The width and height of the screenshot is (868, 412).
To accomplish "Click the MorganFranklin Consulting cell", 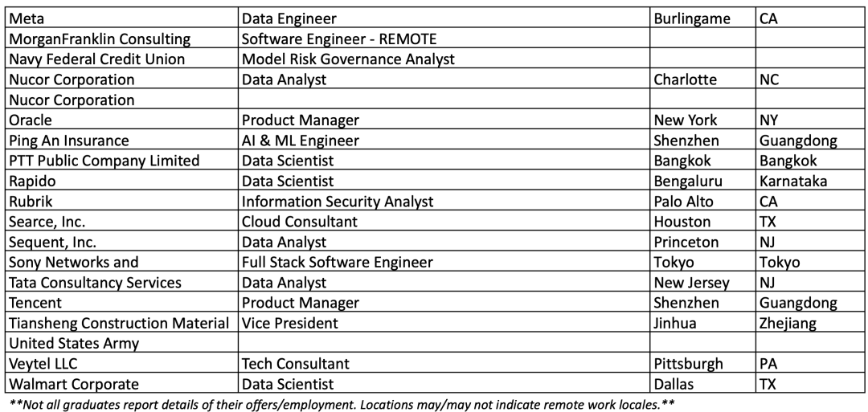I will coord(122,39).
